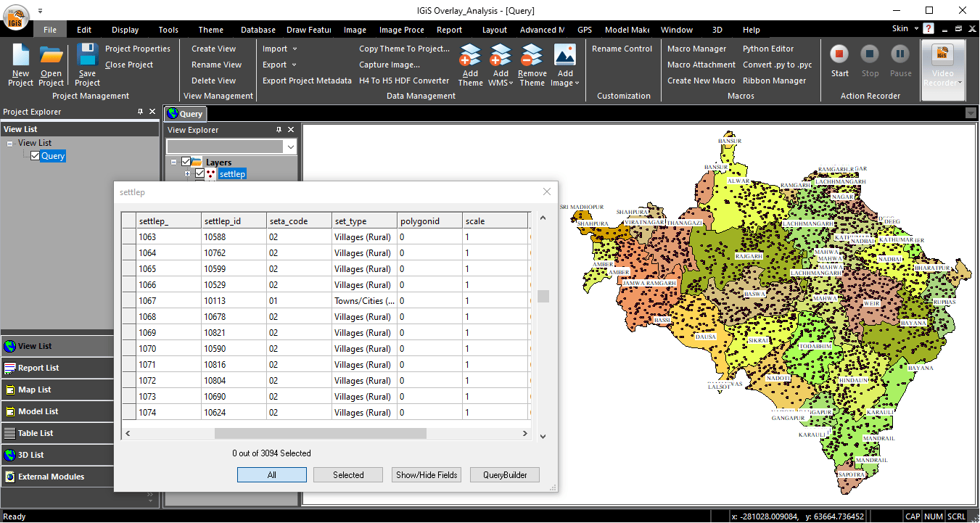Toggle the settlep layer visibility checkbox
This screenshot has width=980, height=523.
coord(199,173)
